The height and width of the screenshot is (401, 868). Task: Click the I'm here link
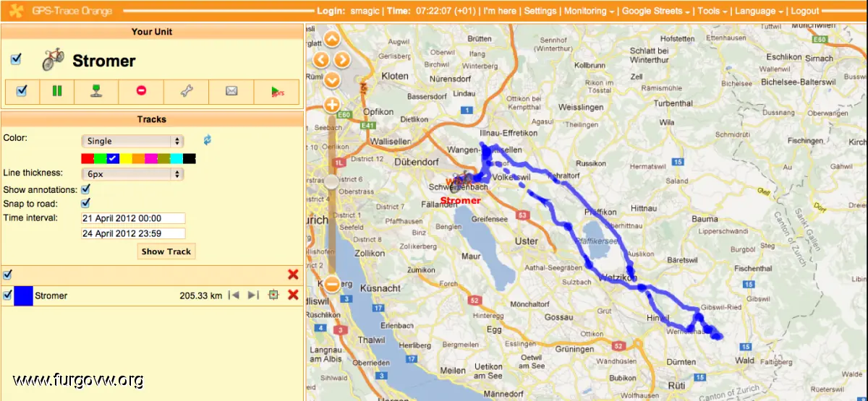point(500,11)
